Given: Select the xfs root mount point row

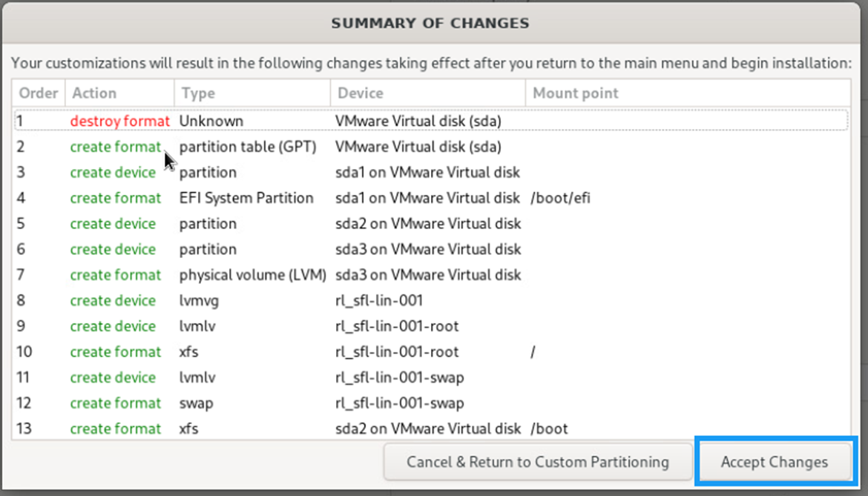Looking at the screenshot, I should [431, 351].
